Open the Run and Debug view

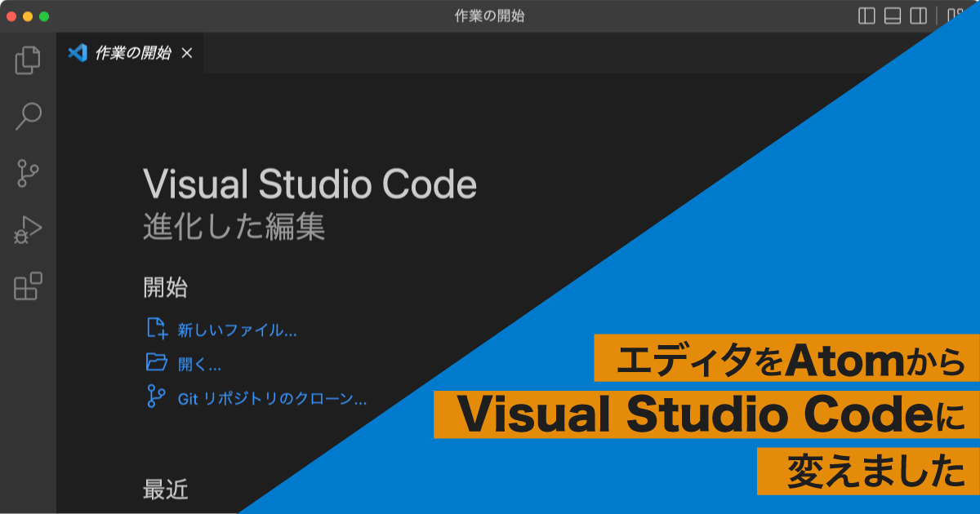[x=28, y=230]
